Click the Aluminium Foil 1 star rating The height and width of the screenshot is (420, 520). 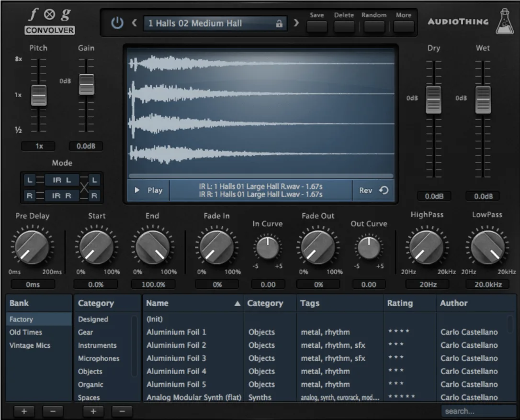click(399, 331)
